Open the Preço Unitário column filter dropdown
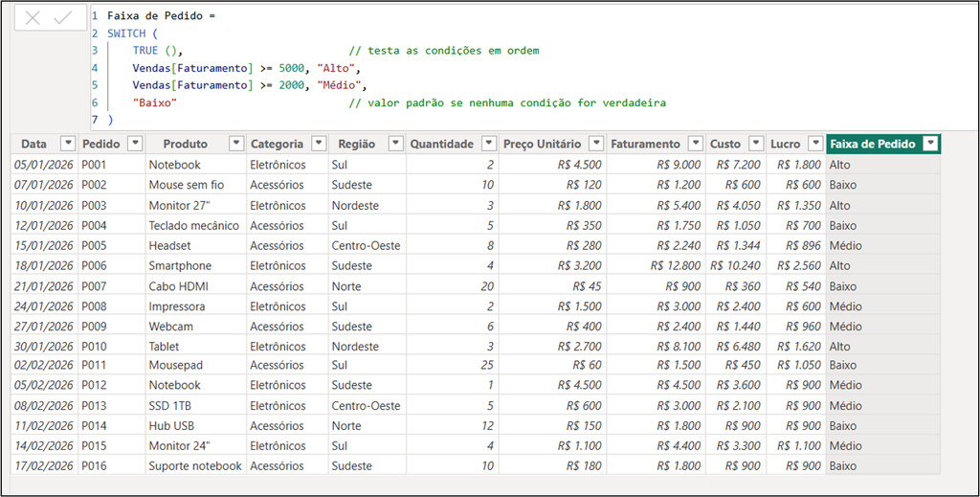Screen dimensions: 980x497 point(597,144)
